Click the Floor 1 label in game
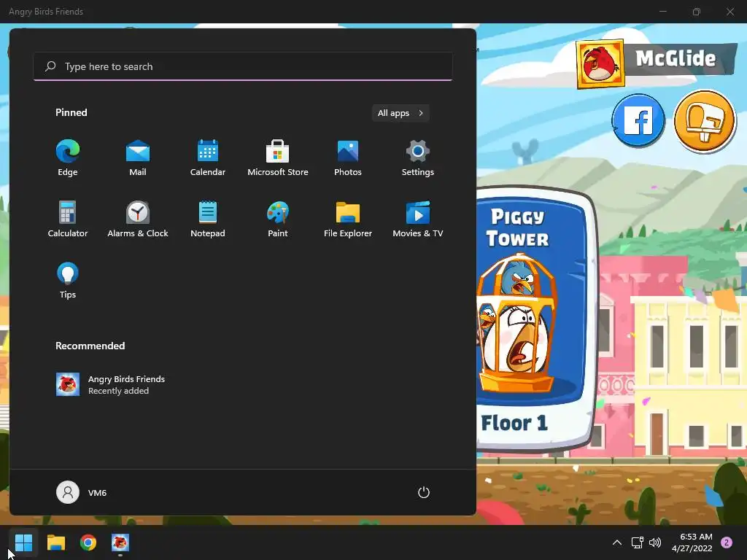This screenshot has width=747, height=560. coord(514,423)
